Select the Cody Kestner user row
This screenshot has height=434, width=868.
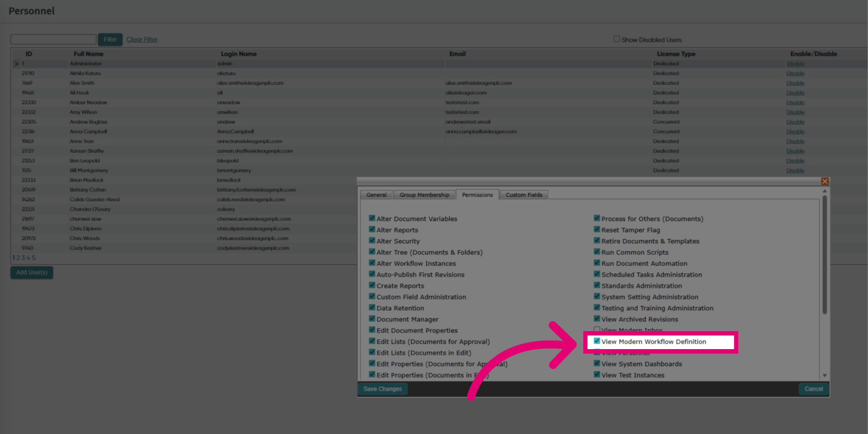pyautogui.click(x=184, y=248)
